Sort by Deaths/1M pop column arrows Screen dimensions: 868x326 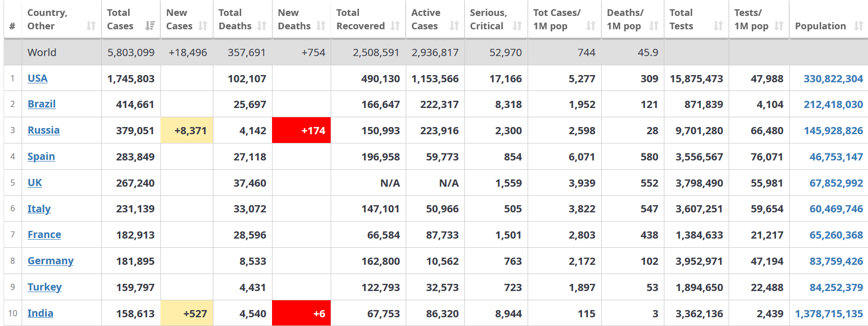coord(654,26)
